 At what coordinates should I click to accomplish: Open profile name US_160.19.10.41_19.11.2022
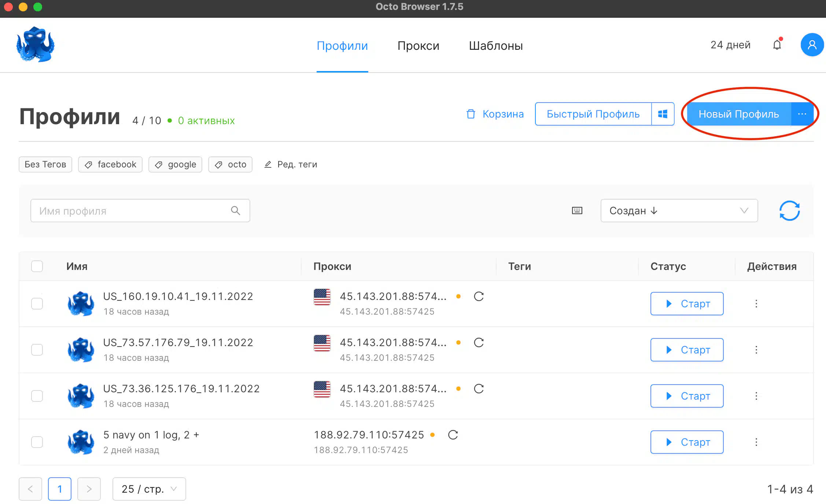point(178,296)
